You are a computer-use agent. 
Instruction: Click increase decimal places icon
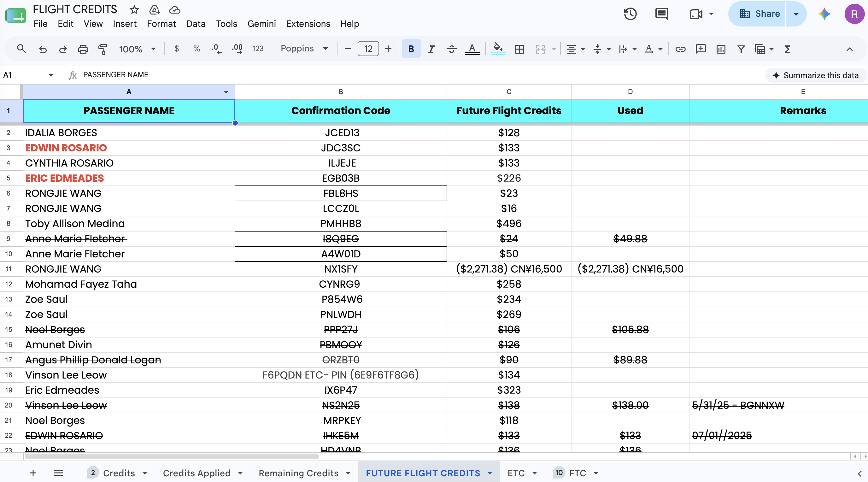tap(237, 49)
